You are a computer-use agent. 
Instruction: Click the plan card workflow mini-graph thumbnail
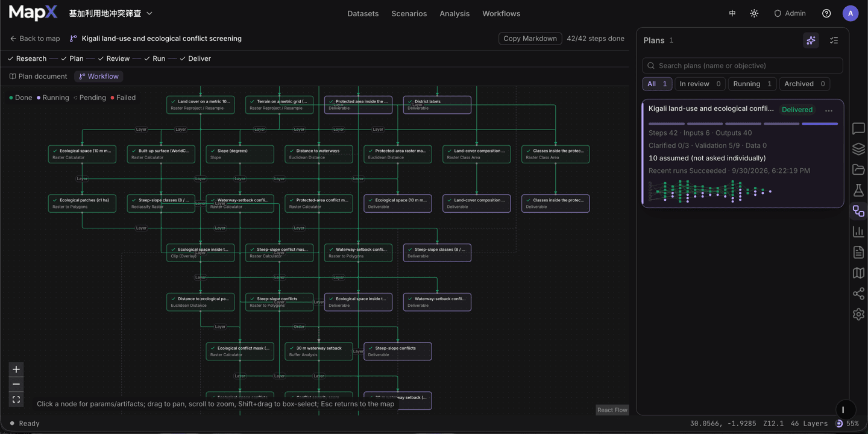(711, 191)
